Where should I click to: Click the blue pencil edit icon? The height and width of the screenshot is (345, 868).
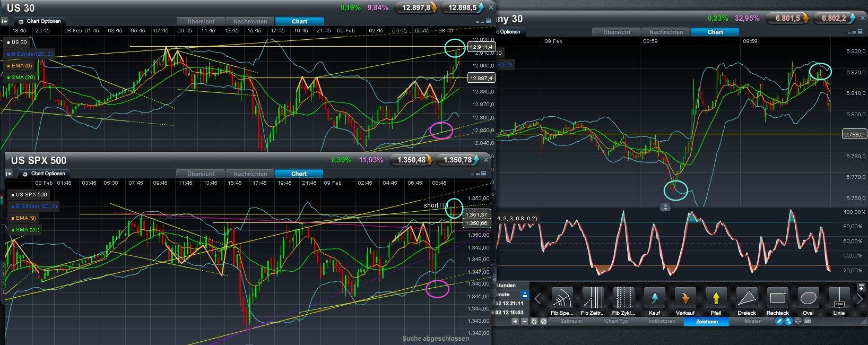[x=779, y=321]
